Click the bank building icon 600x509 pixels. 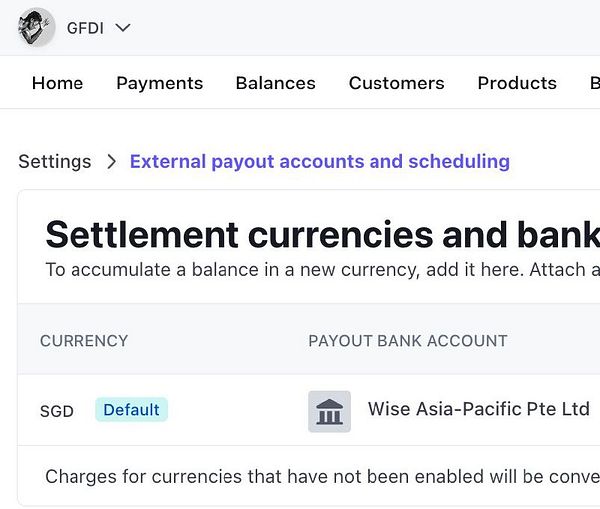click(x=329, y=411)
